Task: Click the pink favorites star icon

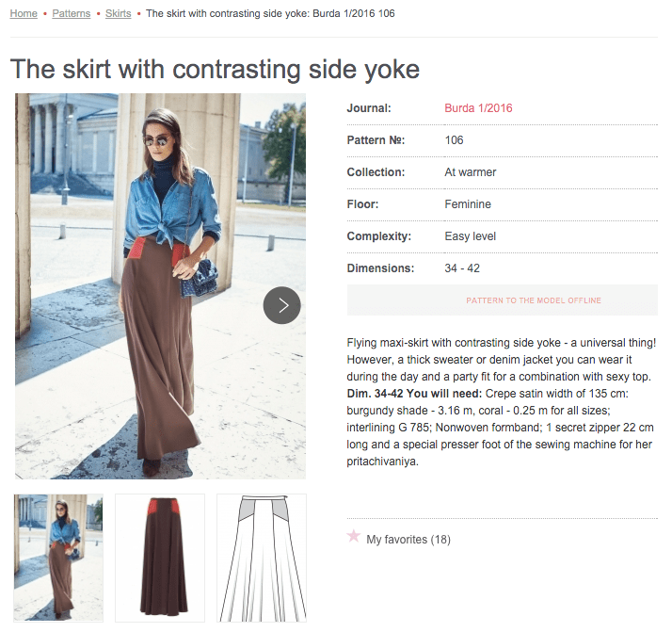Action: click(x=354, y=536)
